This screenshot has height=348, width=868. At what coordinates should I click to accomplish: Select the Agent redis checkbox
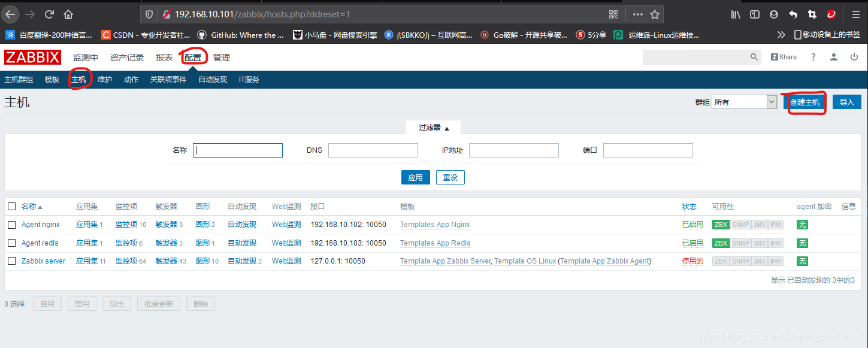(11, 243)
